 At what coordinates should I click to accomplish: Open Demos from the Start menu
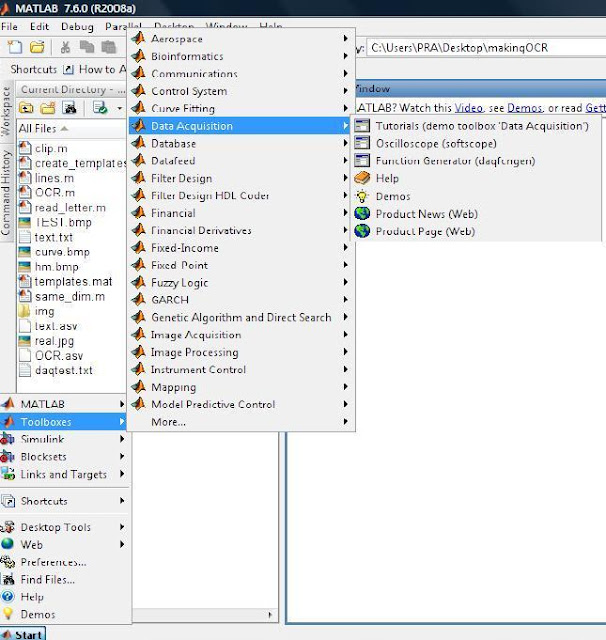point(63,614)
